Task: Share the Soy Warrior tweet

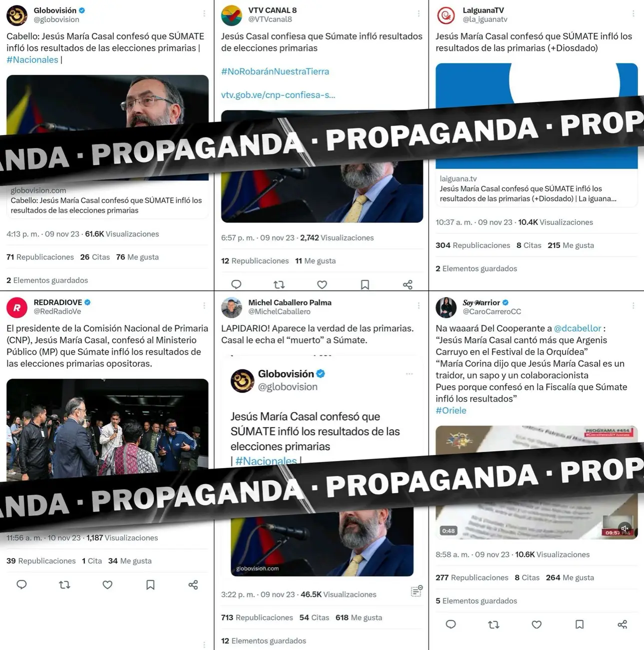Action: click(x=623, y=624)
